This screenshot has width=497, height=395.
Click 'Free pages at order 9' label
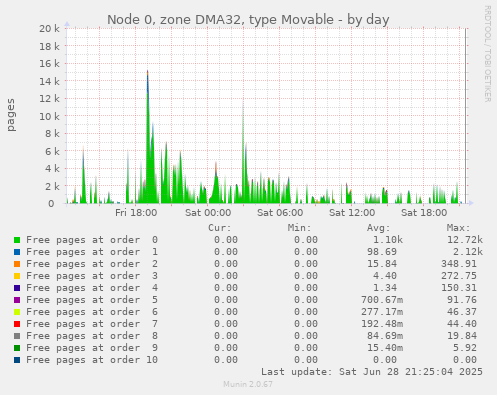pyautogui.click(x=92, y=348)
